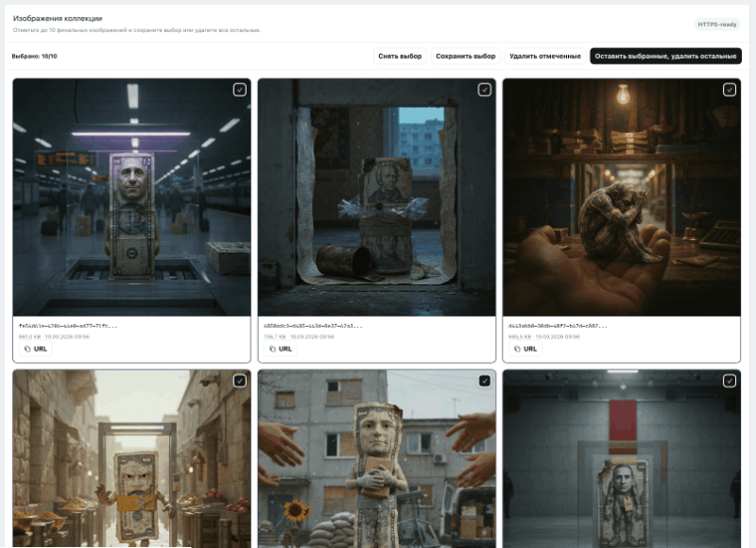Click the "Снять выбор" button
Screen dimensions: 756x548
(400, 56)
